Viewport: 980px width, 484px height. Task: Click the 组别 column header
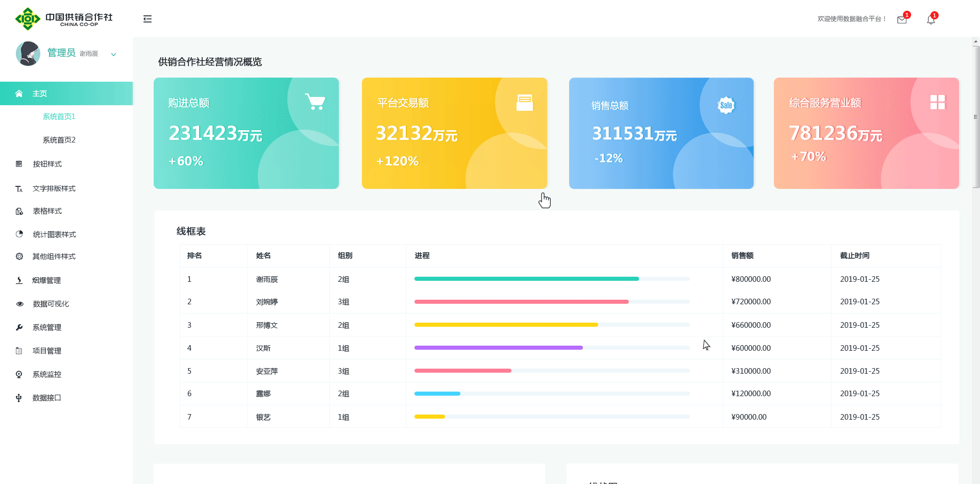[345, 255]
